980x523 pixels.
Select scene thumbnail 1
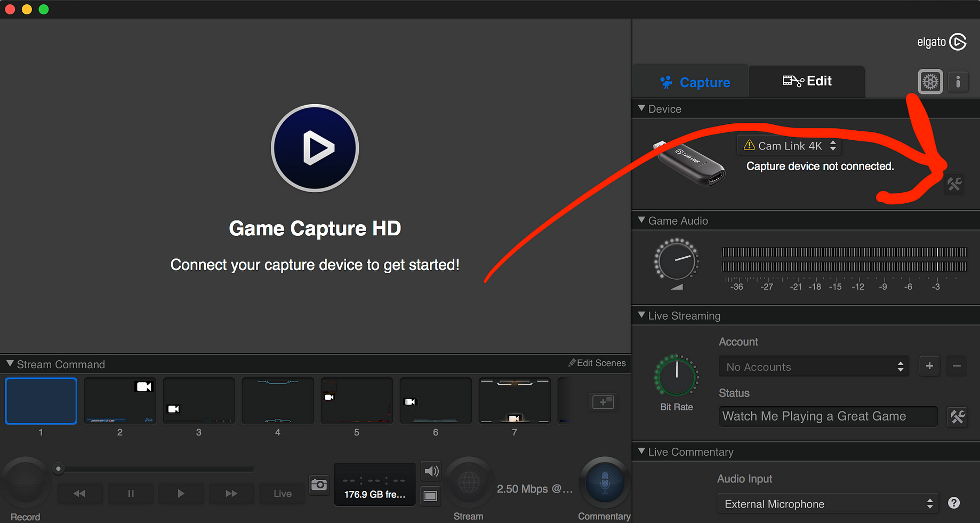[41, 401]
